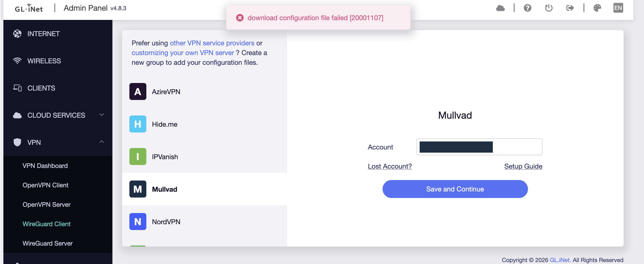
Task: Follow the other VPN service providers link
Action: [212, 43]
